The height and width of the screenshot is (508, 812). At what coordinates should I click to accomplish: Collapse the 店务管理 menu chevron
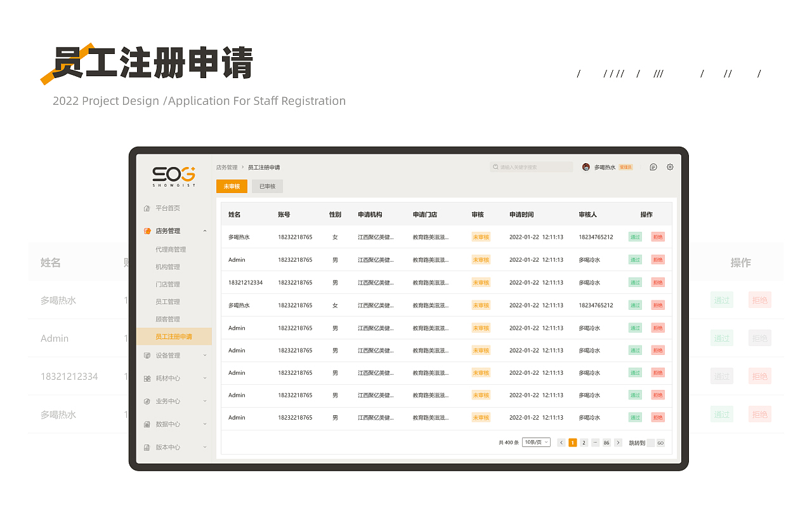(204, 231)
